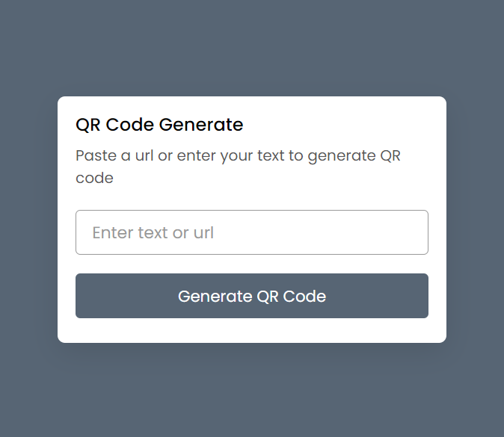Click the "QR Code Generate" heading
The width and height of the screenshot is (504, 437).
[159, 125]
